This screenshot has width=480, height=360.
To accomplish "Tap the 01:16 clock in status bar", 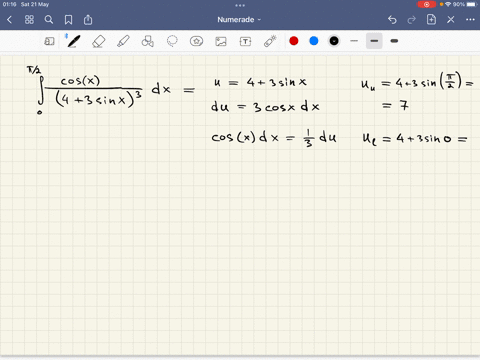I will point(10,4).
